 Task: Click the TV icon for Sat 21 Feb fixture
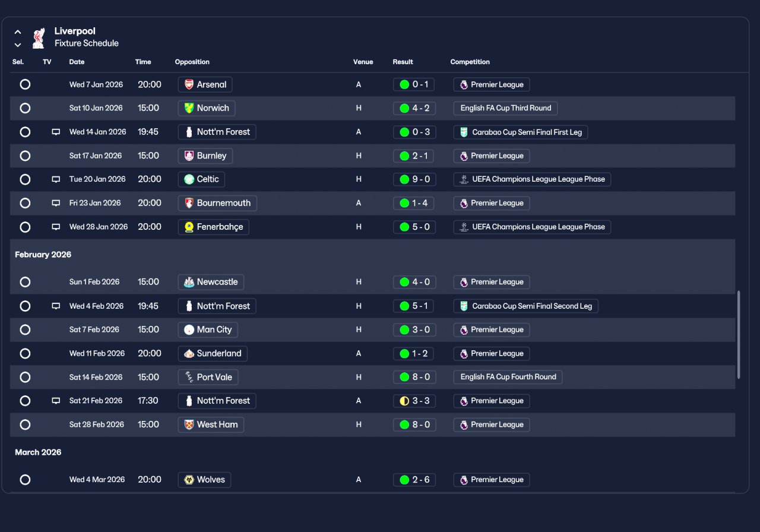56,401
